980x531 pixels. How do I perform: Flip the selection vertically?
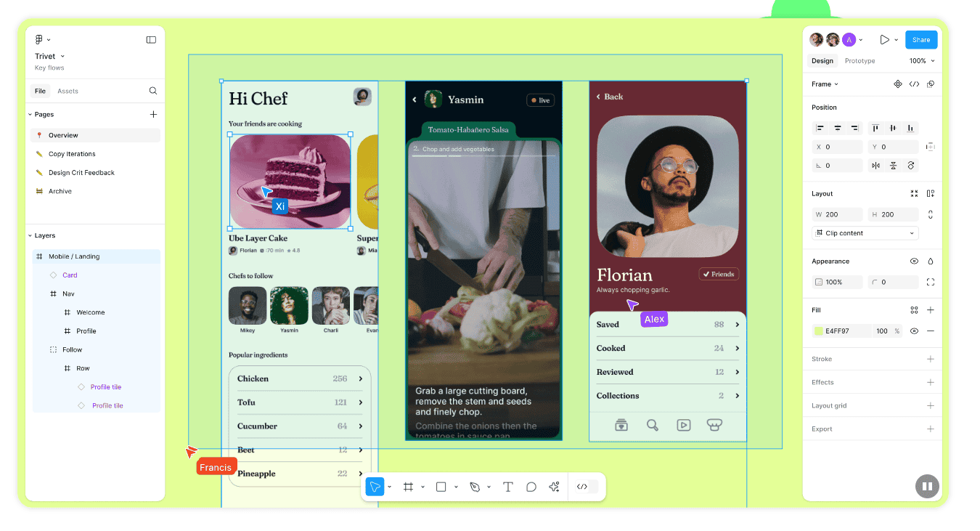(x=894, y=166)
